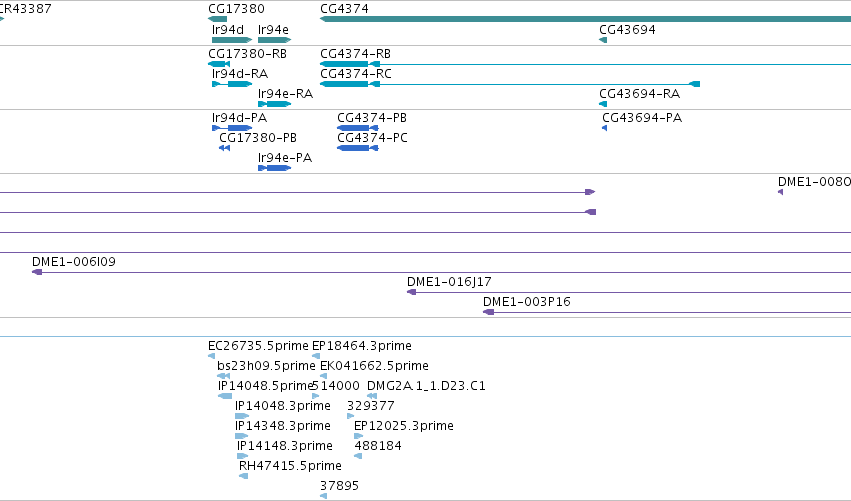Select the CG43694-PA protein label

(642, 118)
